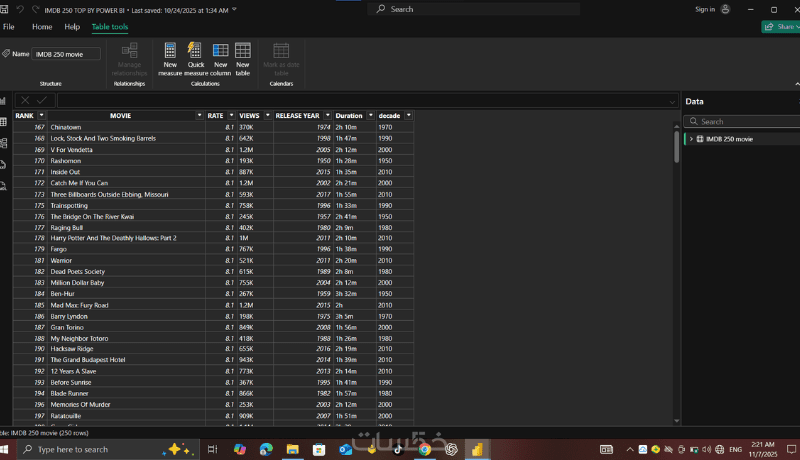Open Microsoft Edge from taskbar
Viewport: 800px width, 460px height.
pos(266,449)
